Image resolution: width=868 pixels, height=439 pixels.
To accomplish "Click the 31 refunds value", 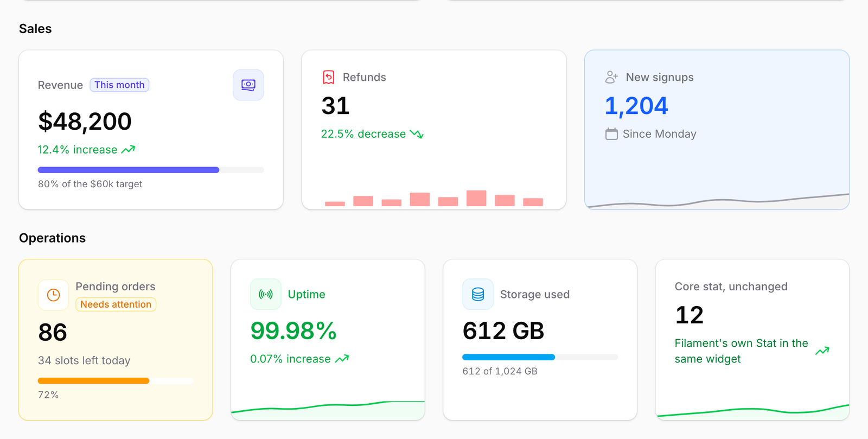I will (335, 106).
